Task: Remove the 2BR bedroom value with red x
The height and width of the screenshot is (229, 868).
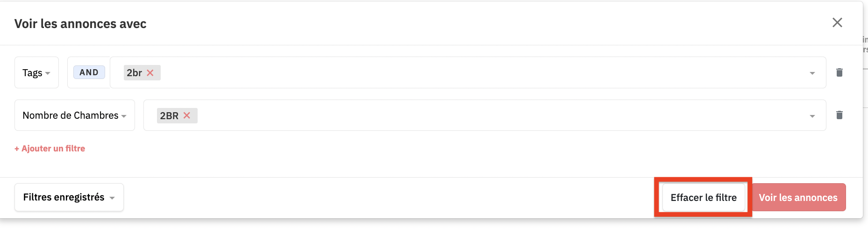Action: (187, 115)
